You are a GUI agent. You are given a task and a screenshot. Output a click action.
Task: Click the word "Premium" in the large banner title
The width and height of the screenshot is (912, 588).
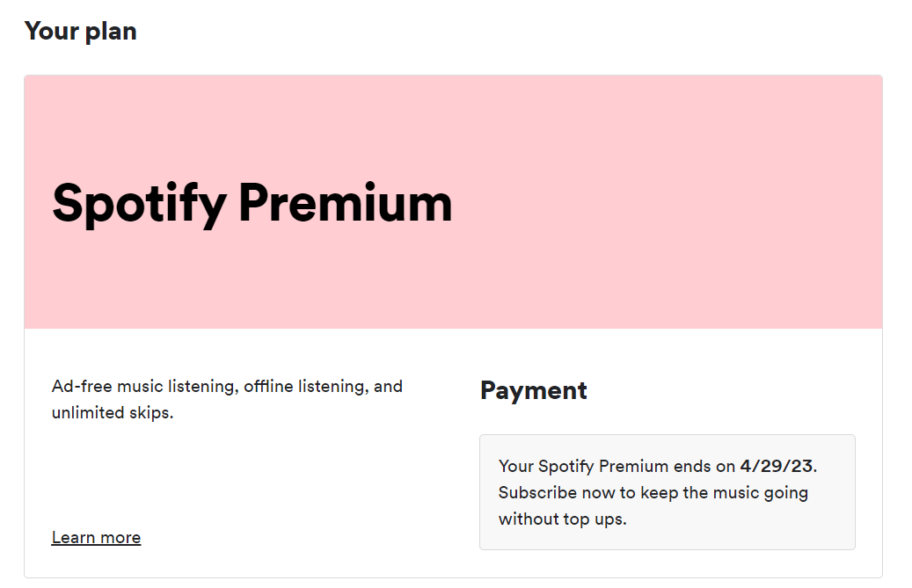(346, 203)
